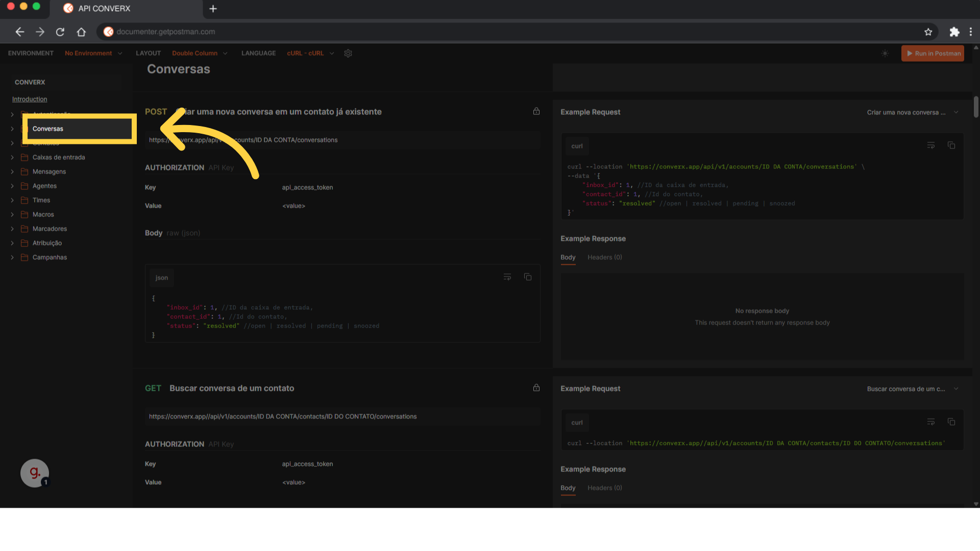The image size is (980, 551).
Task: Bookmark page with the star icon
Action: point(928,32)
